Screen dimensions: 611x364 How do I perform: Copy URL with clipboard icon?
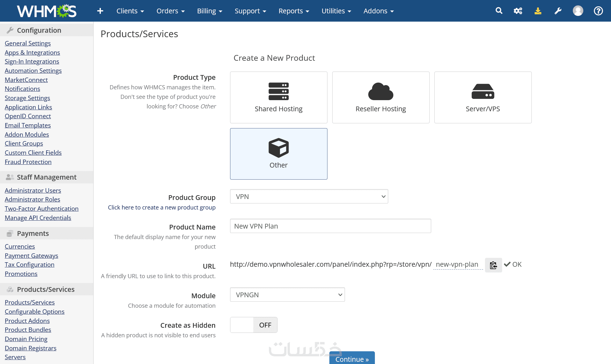click(493, 265)
